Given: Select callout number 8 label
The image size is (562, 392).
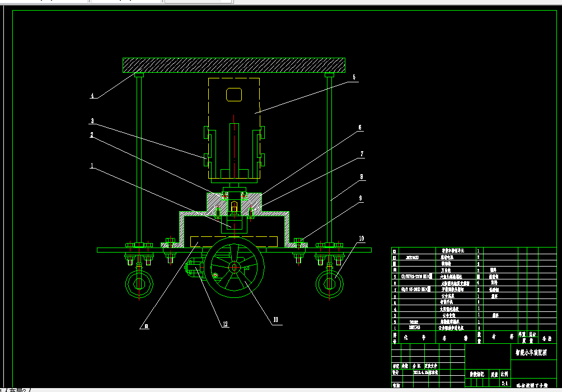Looking at the screenshot, I should [361, 177].
